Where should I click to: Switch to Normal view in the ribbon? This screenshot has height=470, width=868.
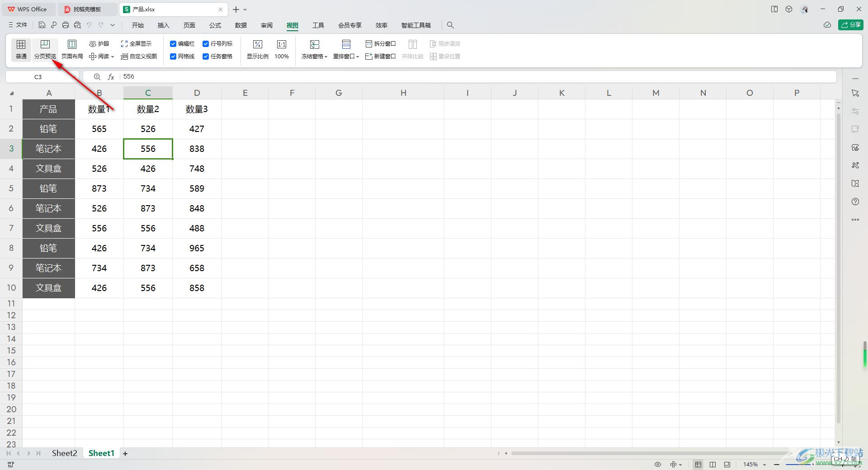pyautogui.click(x=21, y=49)
